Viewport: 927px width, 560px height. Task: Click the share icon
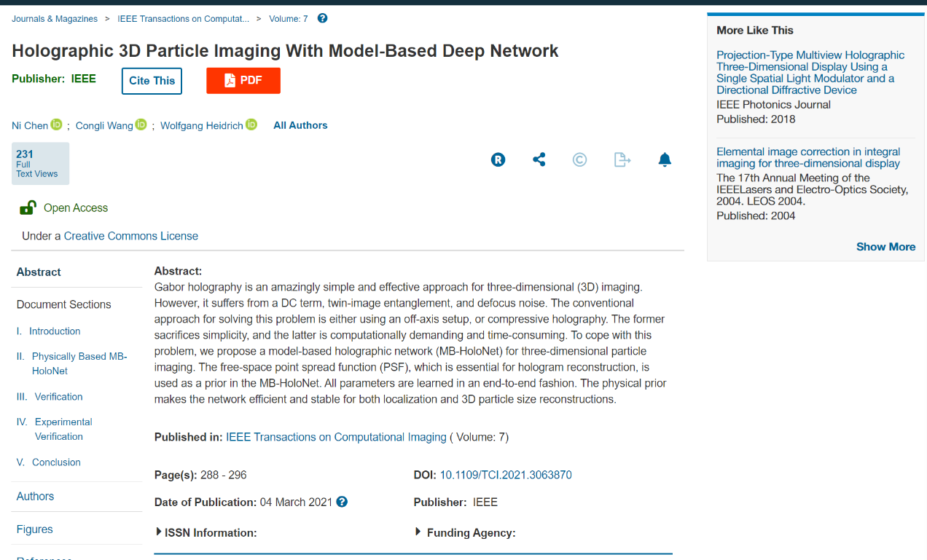(x=539, y=159)
